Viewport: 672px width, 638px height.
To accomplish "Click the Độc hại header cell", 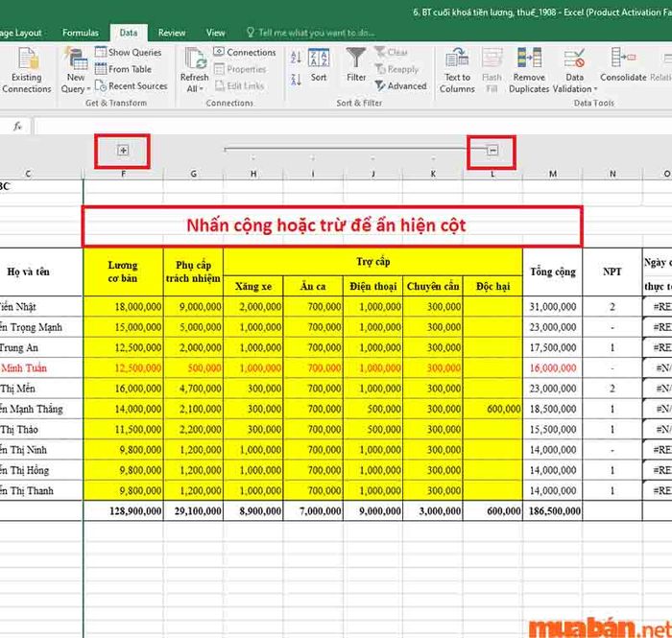I will 492,286.
